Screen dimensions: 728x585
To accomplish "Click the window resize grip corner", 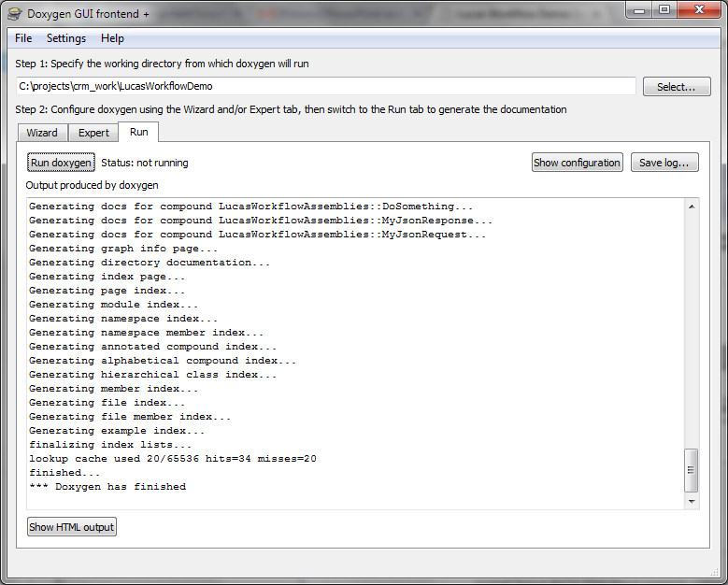I will [x=715, y=572].
